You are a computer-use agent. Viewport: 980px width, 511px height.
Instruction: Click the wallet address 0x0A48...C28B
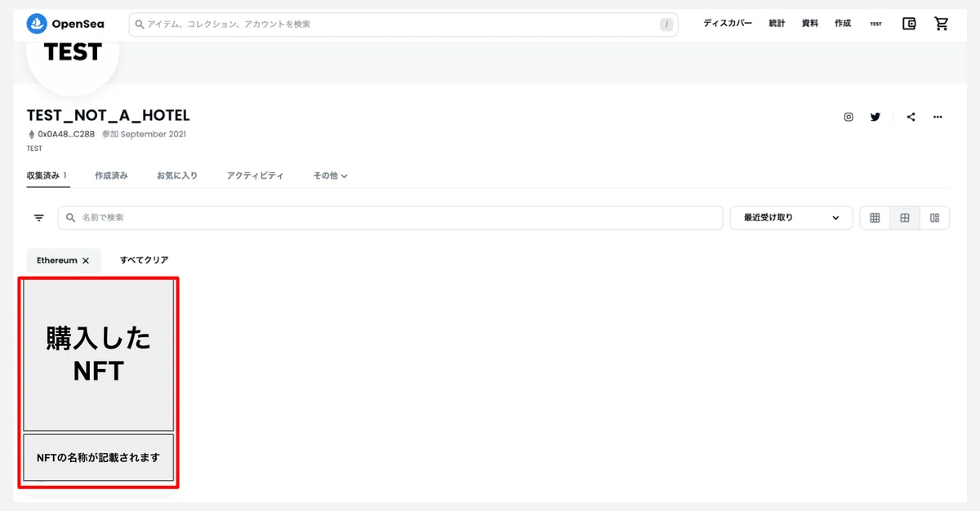point(66,134)
